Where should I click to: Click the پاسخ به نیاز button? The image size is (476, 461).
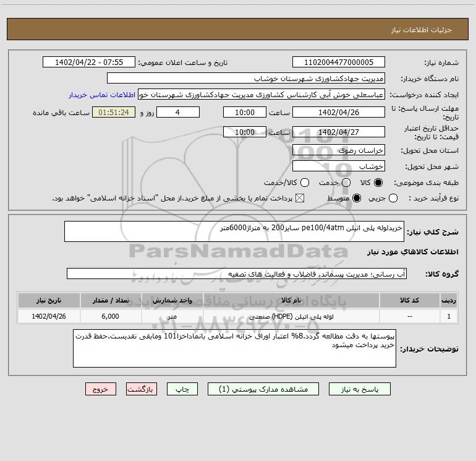359,389
